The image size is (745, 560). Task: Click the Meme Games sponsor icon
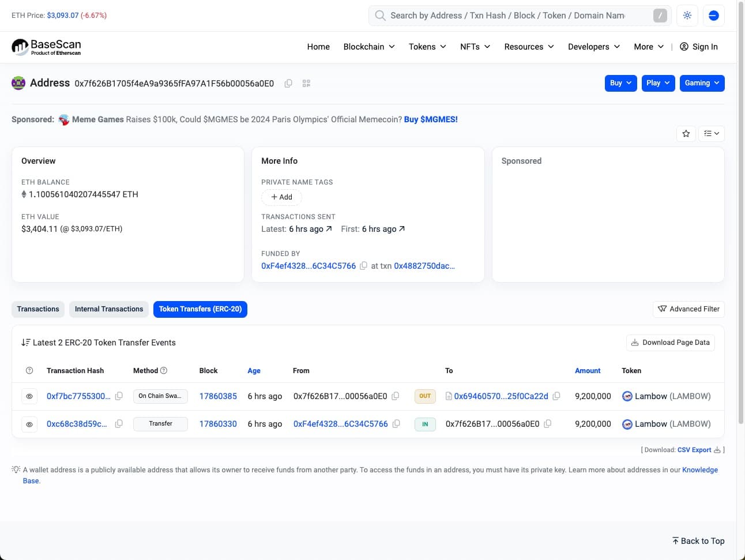(x=64, y=119)
